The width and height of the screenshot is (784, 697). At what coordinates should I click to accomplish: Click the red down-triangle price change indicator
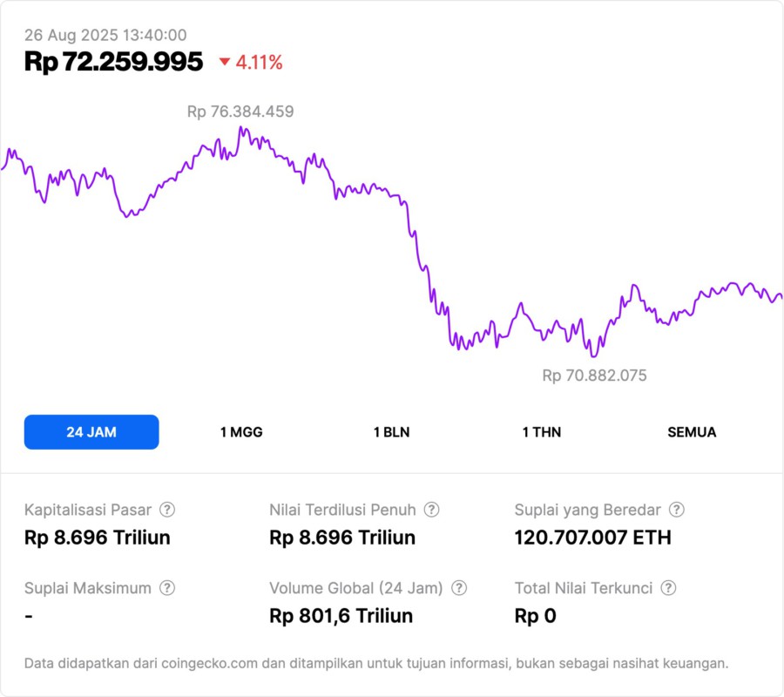pos(225,62)
